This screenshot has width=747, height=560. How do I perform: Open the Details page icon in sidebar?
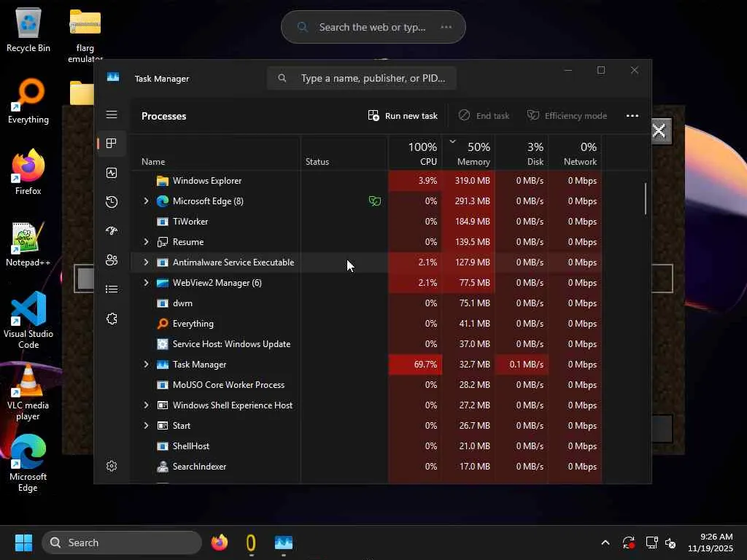pyautogui.click(x=112, y=289)
